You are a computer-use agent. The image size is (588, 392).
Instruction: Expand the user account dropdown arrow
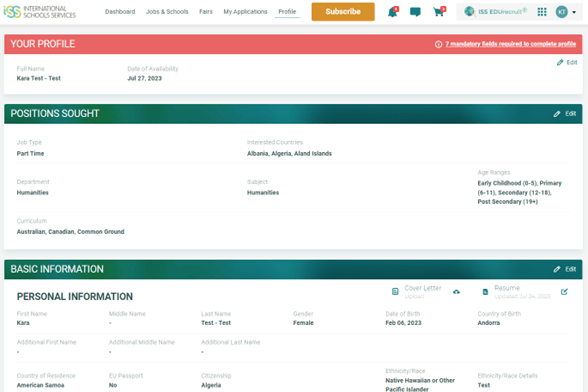[574, 12]
